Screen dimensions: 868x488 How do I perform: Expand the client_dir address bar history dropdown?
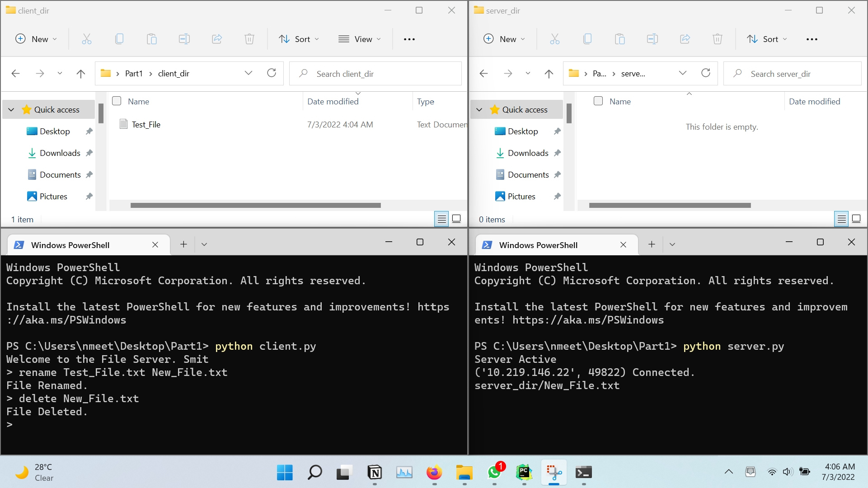(248, 73)
